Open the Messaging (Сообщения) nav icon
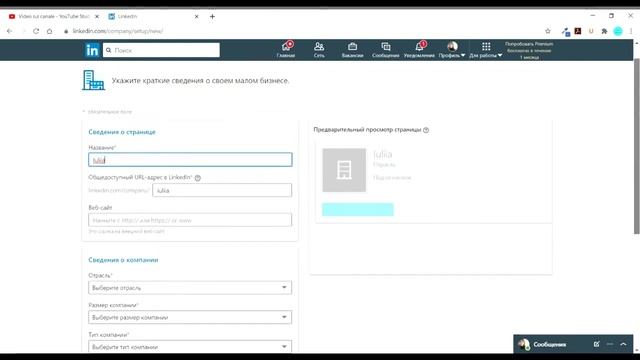640x360 pixels. coord(386,50)
